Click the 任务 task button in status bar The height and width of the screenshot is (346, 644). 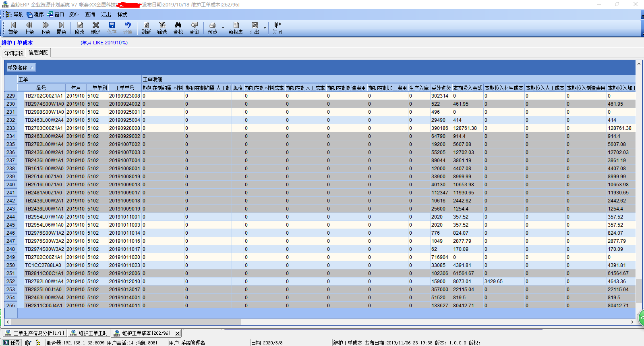[12, 342]
